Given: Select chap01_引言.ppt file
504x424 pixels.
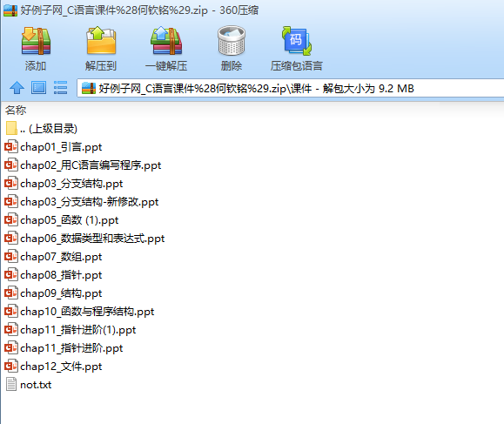Looking at the screenshot, I should tap(53, 147).
